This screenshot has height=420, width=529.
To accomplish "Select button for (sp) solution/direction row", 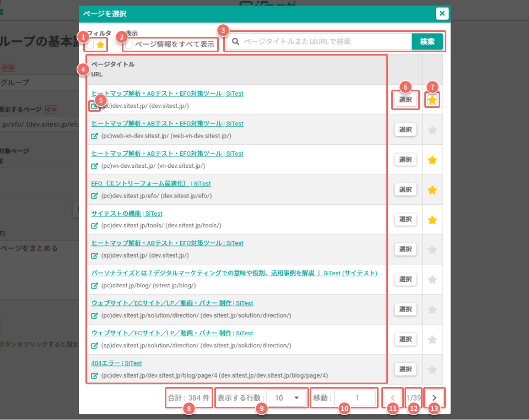I will (405, 339).
